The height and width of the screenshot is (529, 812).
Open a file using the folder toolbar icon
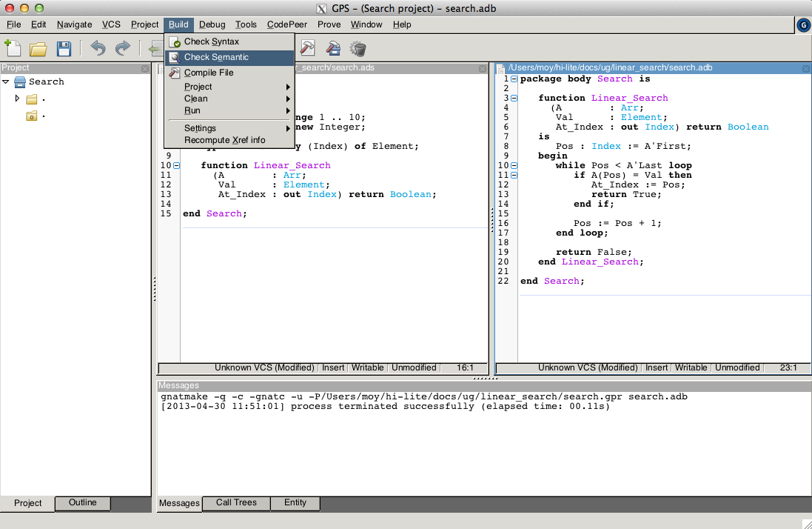[38, 49]
